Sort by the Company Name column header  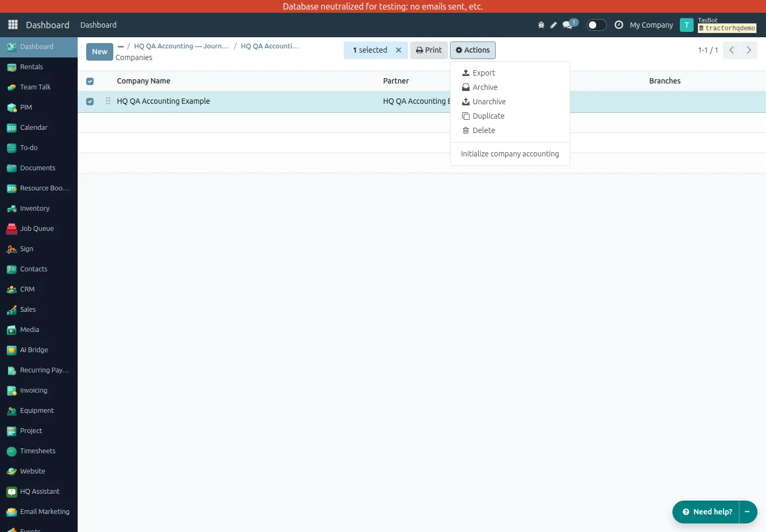pos(144,81)
